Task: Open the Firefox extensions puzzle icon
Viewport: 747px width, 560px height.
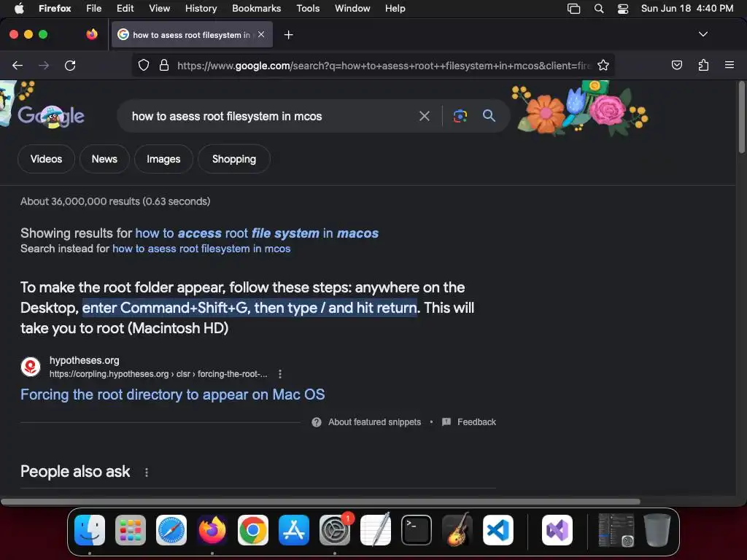Action: [703, 65]
